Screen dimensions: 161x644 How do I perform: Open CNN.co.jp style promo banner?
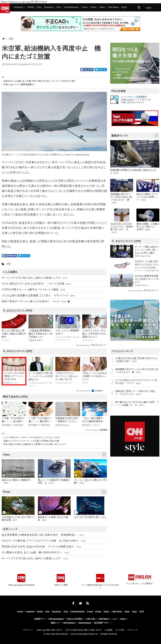(x=135, y=436)
